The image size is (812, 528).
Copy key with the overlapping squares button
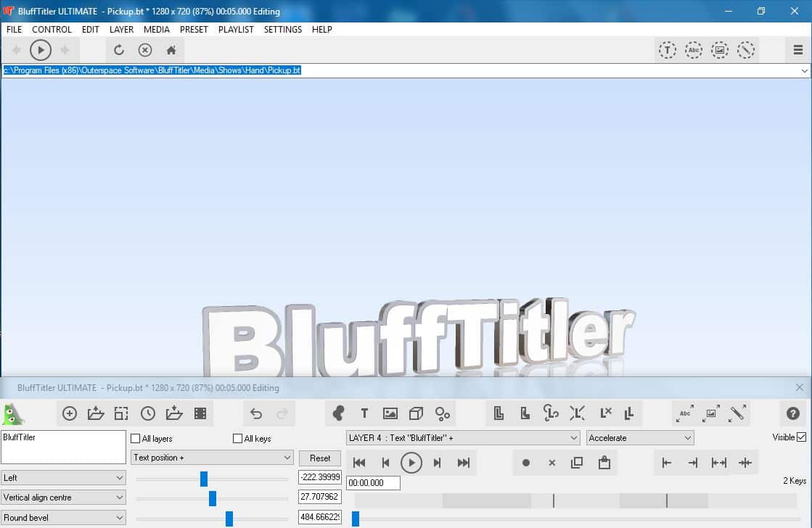pyautogui.click(x=577, y=463)
